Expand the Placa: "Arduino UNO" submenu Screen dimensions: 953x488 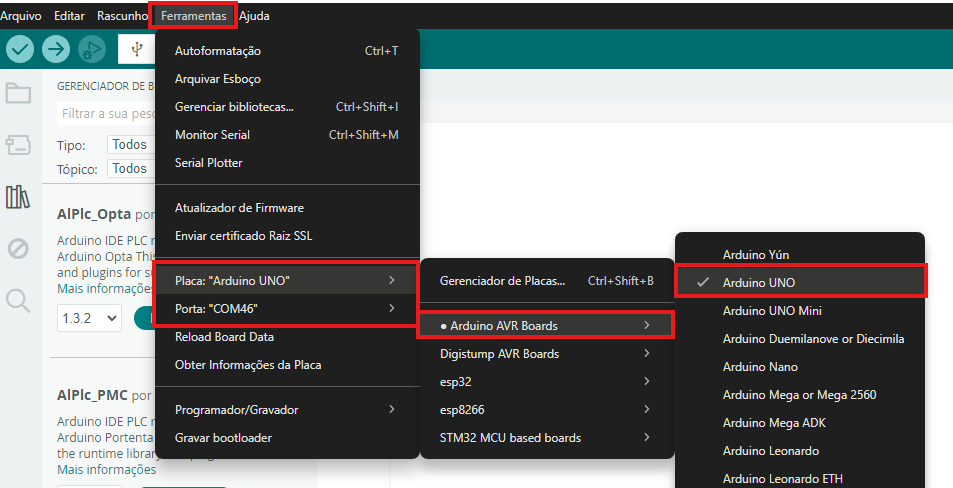pos(287,281)
